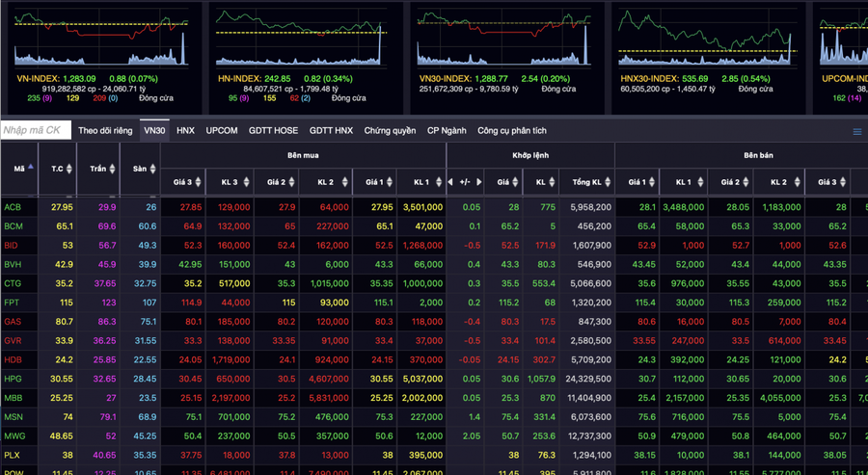Click the HPG stock symbol

pos(13,379)
